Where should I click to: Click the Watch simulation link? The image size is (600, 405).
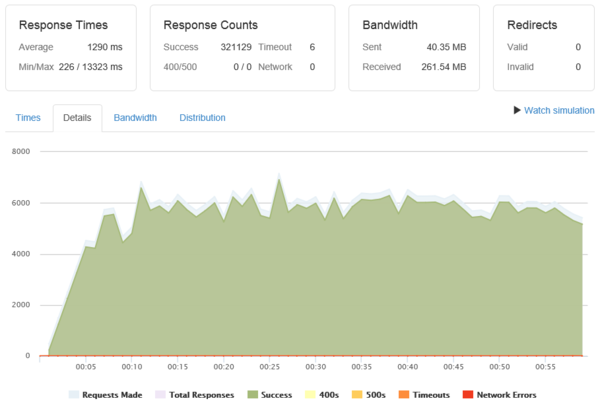click(x=559, y=110)
